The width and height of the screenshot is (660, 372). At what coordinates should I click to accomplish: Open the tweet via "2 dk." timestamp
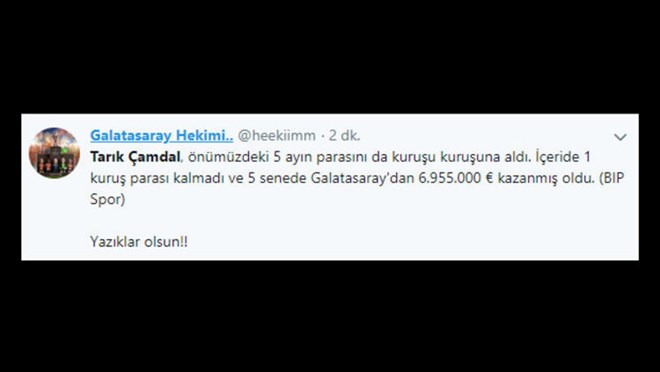tap(344, 136)
